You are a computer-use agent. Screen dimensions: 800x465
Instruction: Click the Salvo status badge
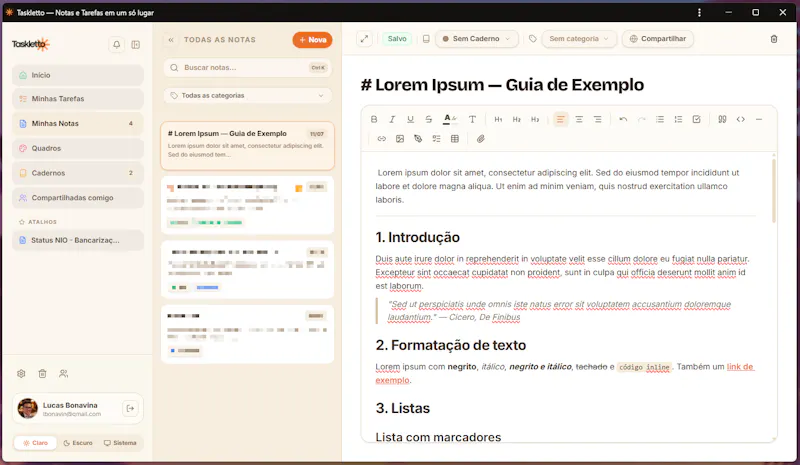(x=397, y=39)
